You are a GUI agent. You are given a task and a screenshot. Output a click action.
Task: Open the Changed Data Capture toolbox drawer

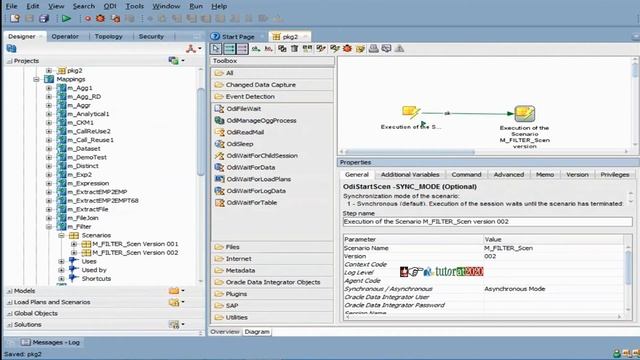272,85
